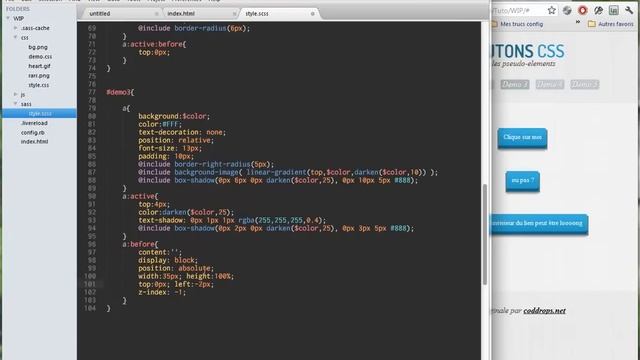Expand the js folder in the sidebar
The height and width of the screenshot is (360, 640).
pos(16,94)
